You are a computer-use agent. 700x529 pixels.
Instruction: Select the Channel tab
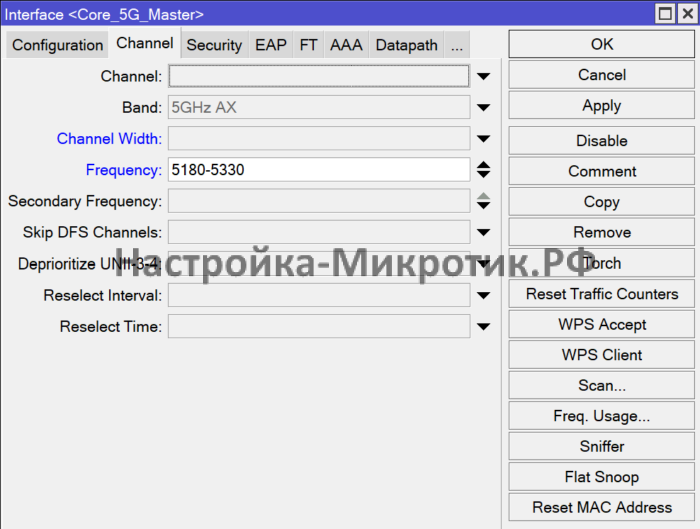[x=145, y=43]
